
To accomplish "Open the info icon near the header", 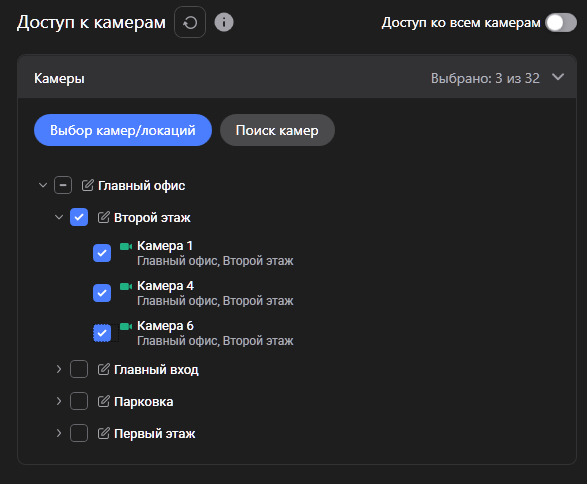I will point(224,22).
